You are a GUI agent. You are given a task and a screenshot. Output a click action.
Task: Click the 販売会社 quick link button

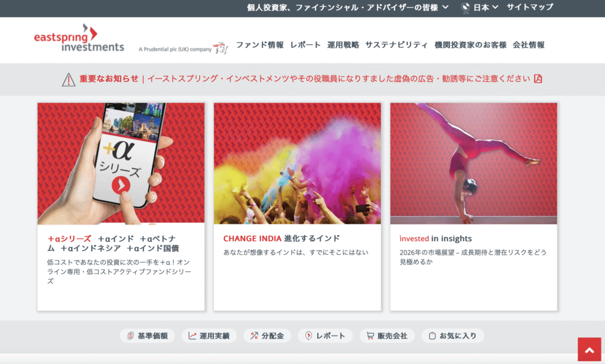387,336
